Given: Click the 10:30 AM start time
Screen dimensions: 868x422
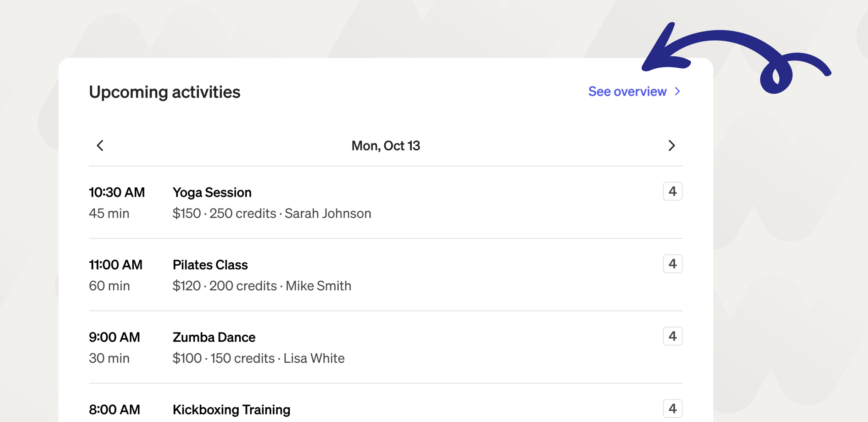Looking at the screenshot, I should (x=117, y=192).
